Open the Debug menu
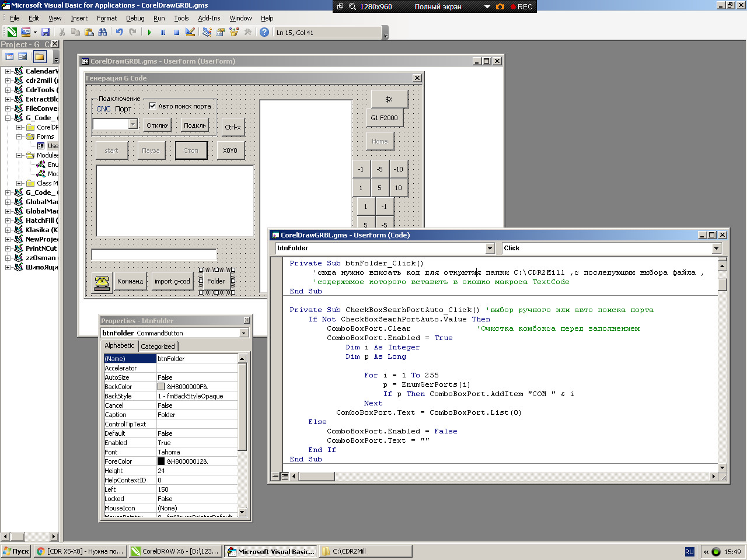This screenshot has width=747, height=560. point(135,18)
